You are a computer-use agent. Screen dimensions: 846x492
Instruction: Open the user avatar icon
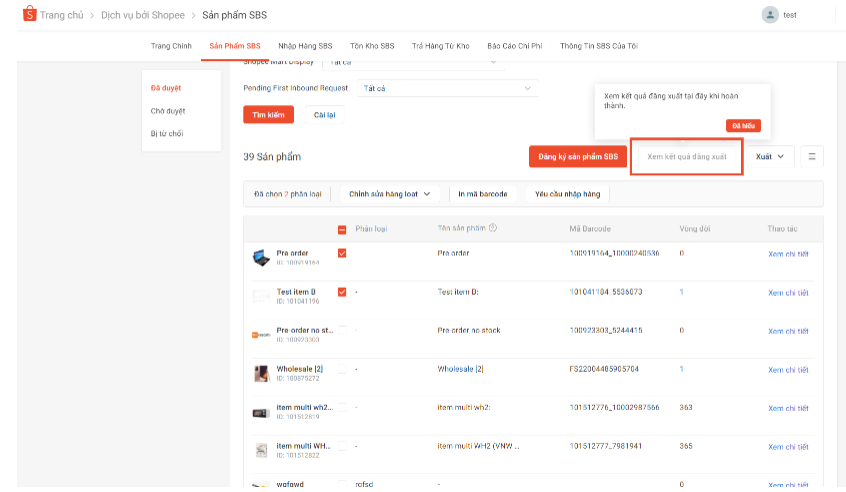[x=769, y=15]
